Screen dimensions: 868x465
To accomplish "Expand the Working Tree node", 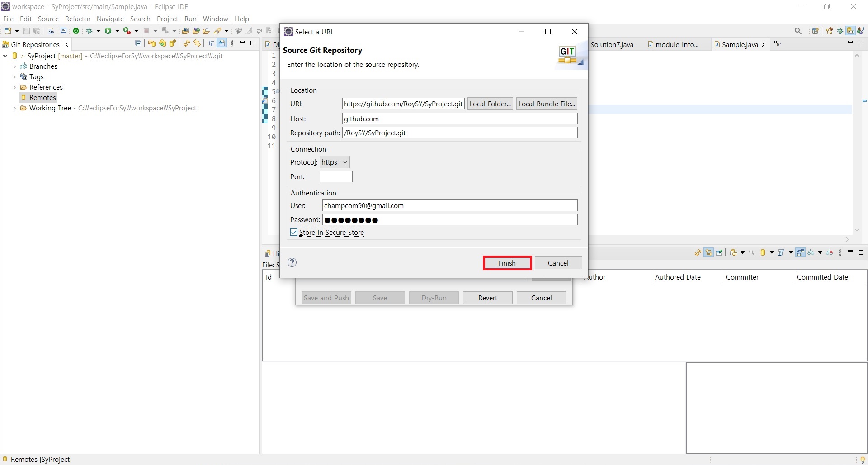I will [x=14, y=108].
